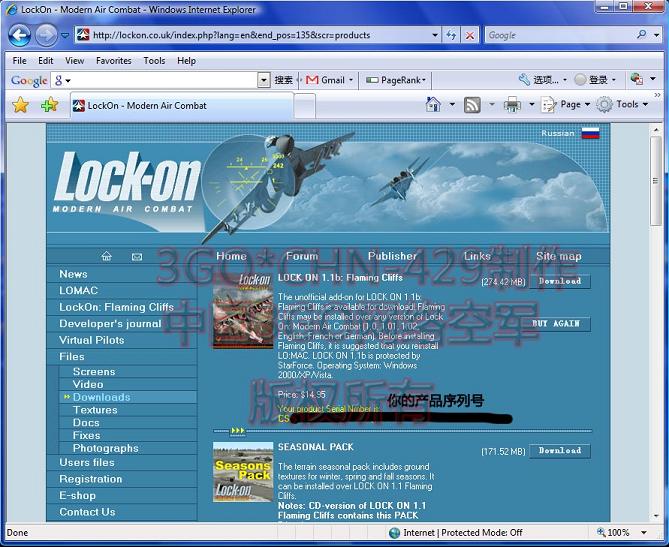Open LockOn: Flaming Cliffs sidebar item
This screenshot has width=669, height=547.
click(116, 307)
